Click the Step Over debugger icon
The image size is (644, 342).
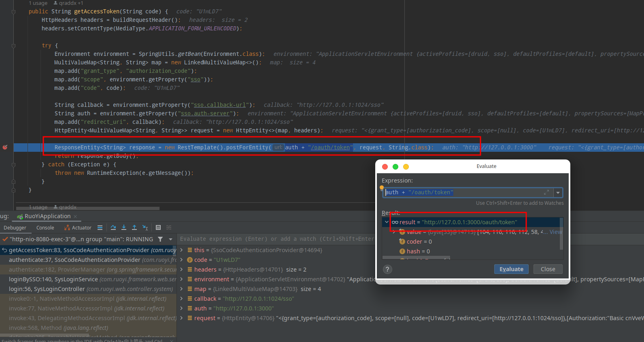tap(113, 227)
